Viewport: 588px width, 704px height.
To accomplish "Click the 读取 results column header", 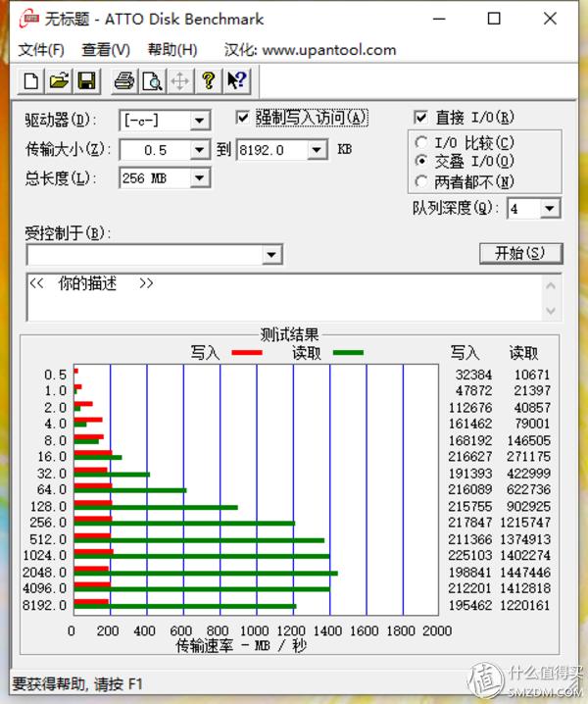I will point(523,353).
